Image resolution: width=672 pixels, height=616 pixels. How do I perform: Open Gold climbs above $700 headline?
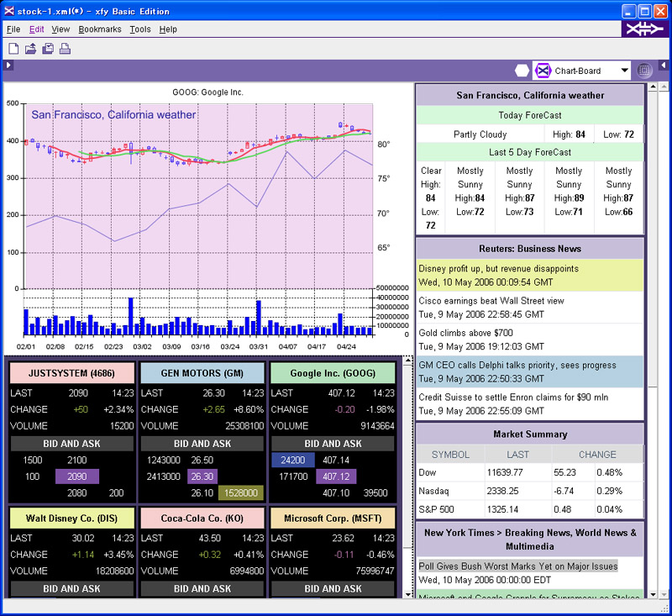click(x=465, y=333)
